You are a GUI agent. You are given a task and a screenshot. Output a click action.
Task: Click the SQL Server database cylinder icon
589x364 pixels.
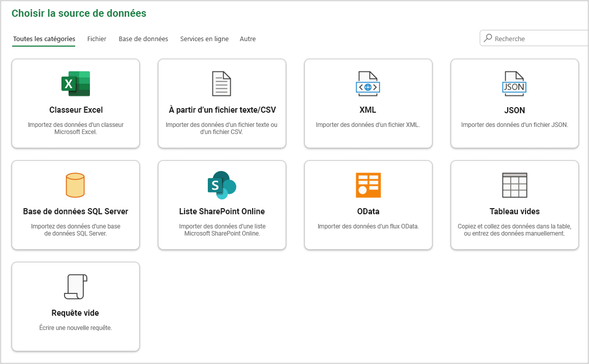75,185
